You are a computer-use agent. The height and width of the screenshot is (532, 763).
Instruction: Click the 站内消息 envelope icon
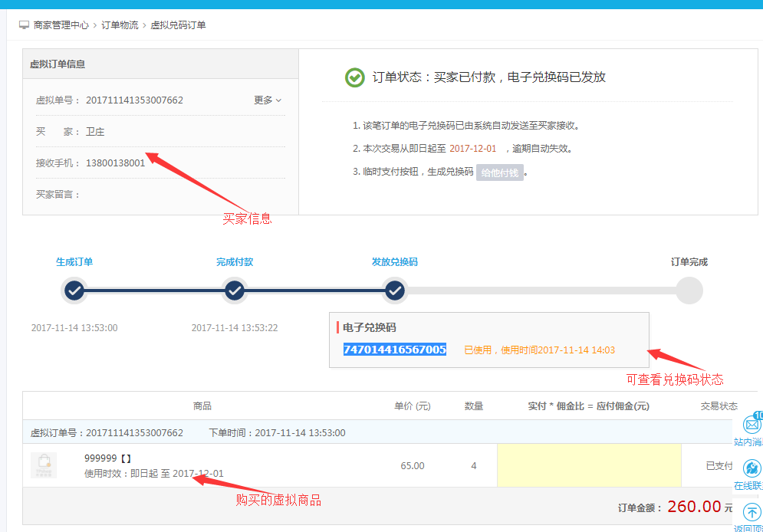point(752,425)
